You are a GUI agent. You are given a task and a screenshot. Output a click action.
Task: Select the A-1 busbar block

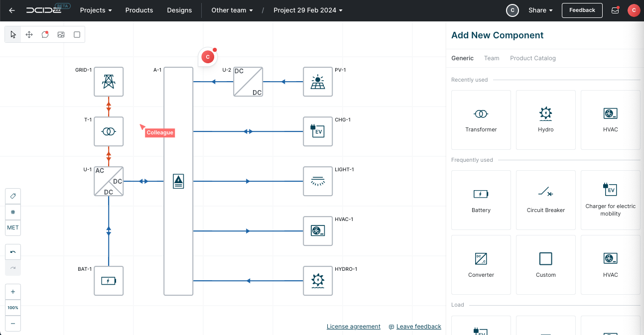coord(178,181)
